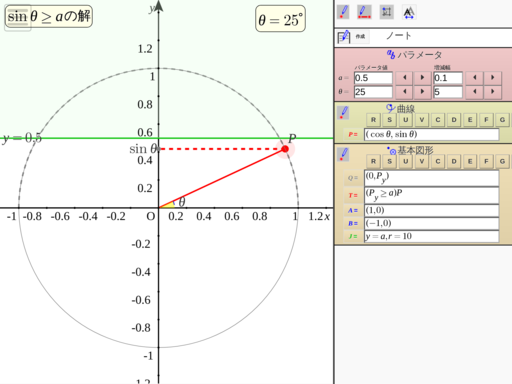This screenshot has height=384, width=512.
Task: Click the 作成 create button
Action: coord(360,37)
